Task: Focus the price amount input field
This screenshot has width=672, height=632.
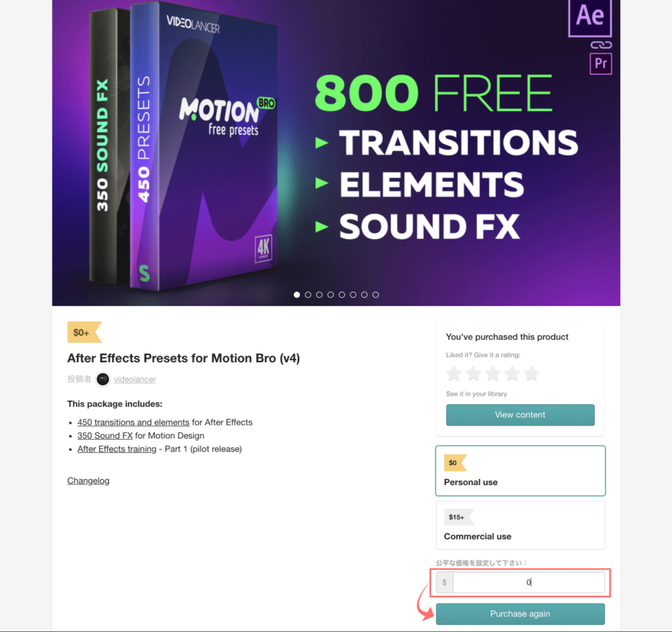Action: [528, 582]
